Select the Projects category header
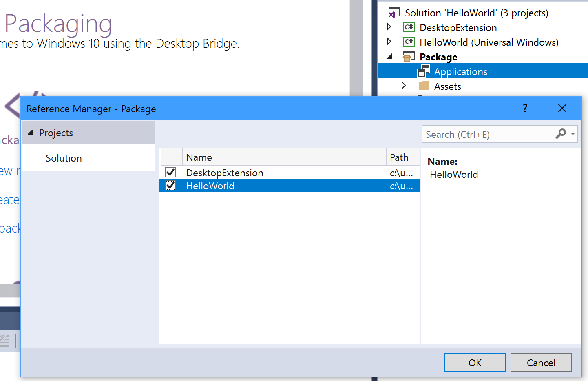This screenshot has width=588, height=381. (88, 133)
